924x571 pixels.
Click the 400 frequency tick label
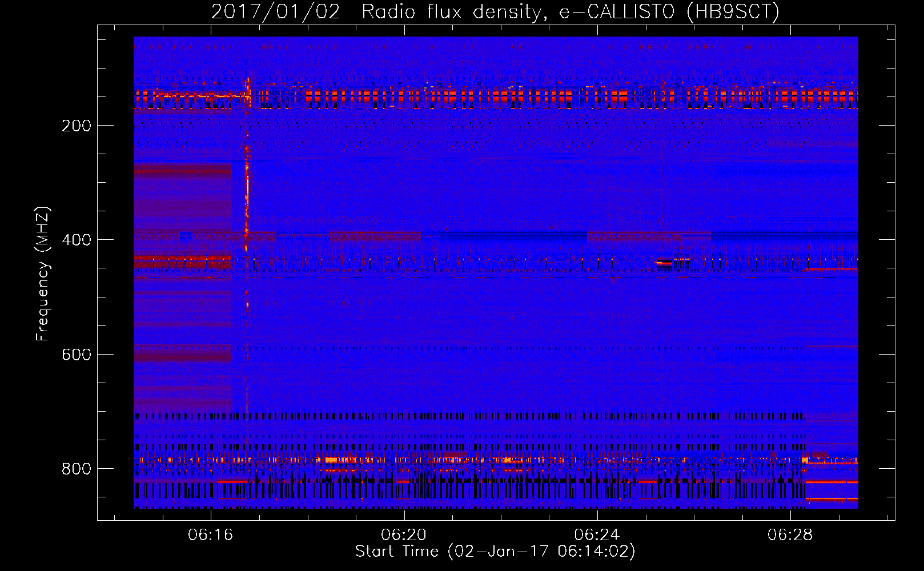77,240
